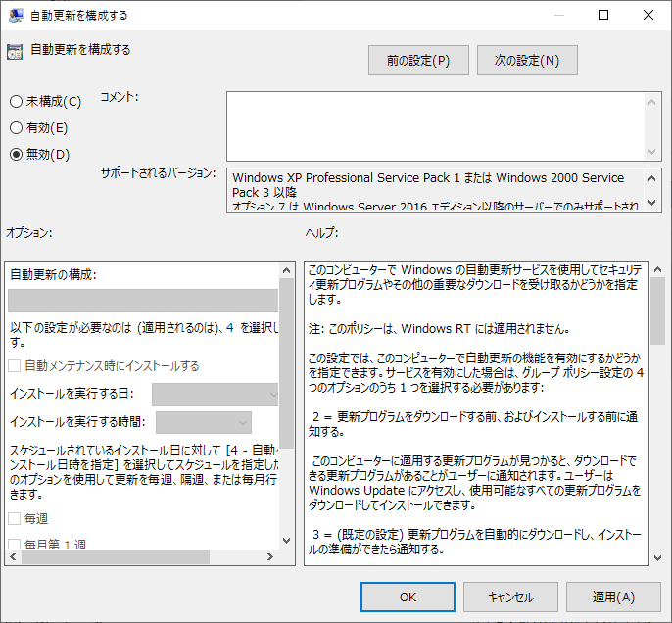
Task: Click the down arrow of the コメント box scrollbar
Action: click(653, 152)
